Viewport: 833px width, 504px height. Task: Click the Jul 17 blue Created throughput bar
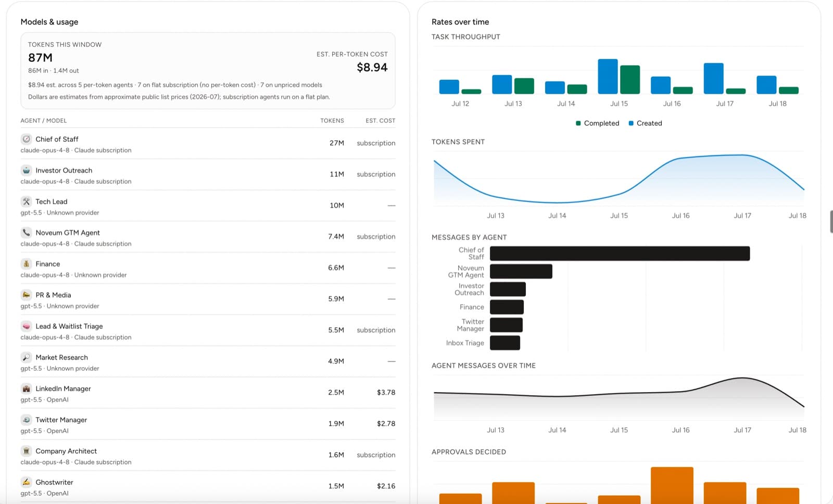click(713, 79)
